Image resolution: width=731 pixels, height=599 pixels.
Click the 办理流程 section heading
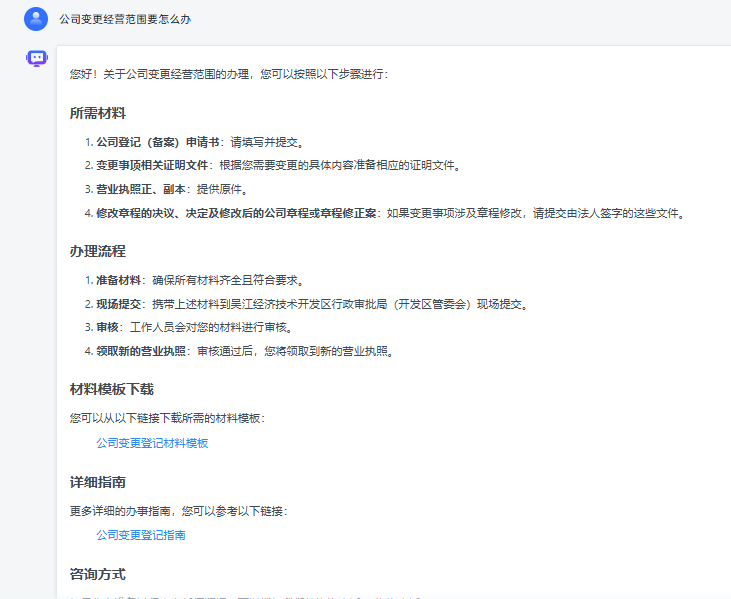pyautogui.click(x=97, y=251)
